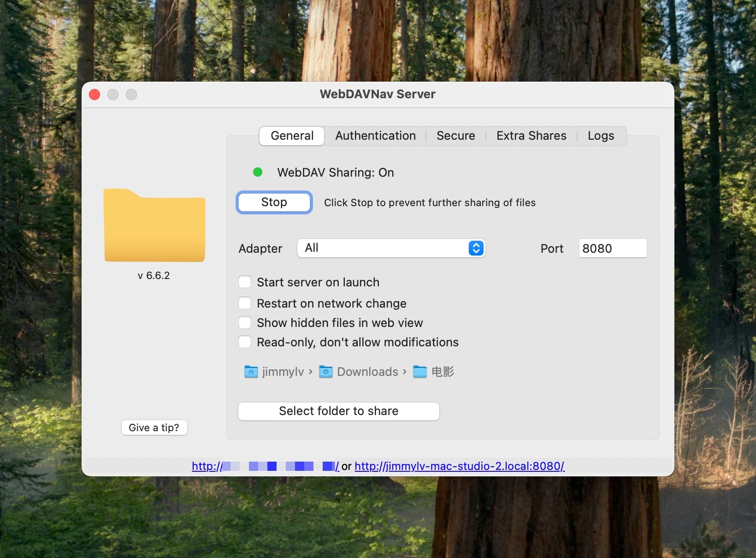Image resolution: width=756 pixels, height=558 pixels.
Task: Open the jimmylv-mac-studio-2.local:8080 link
Action: tap(460, 466)
